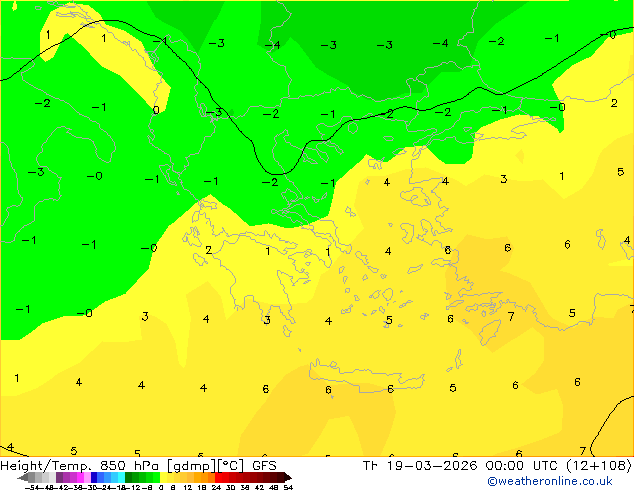Click the date '19-03-2026'
This screenshot has width=634, height=490.
(x=432, y=466)
